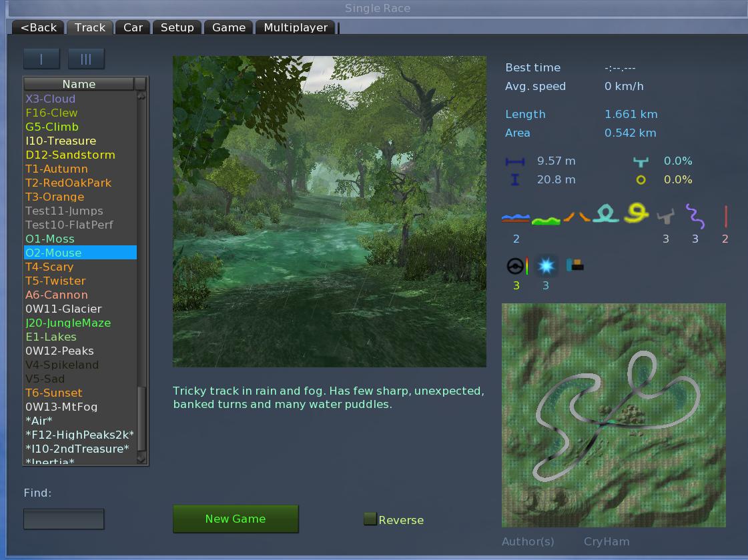
Task: Switch to single column list view
Action: (x=41, y=59)
